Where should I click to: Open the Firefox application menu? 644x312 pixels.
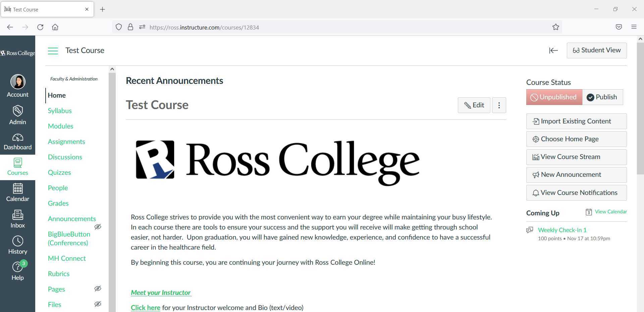click(634, 27)
